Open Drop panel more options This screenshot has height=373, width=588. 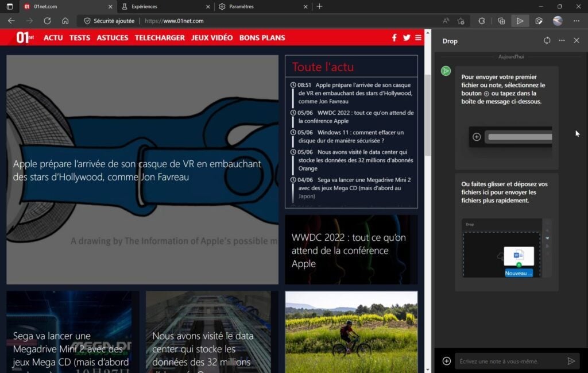[x=562, y=41]
